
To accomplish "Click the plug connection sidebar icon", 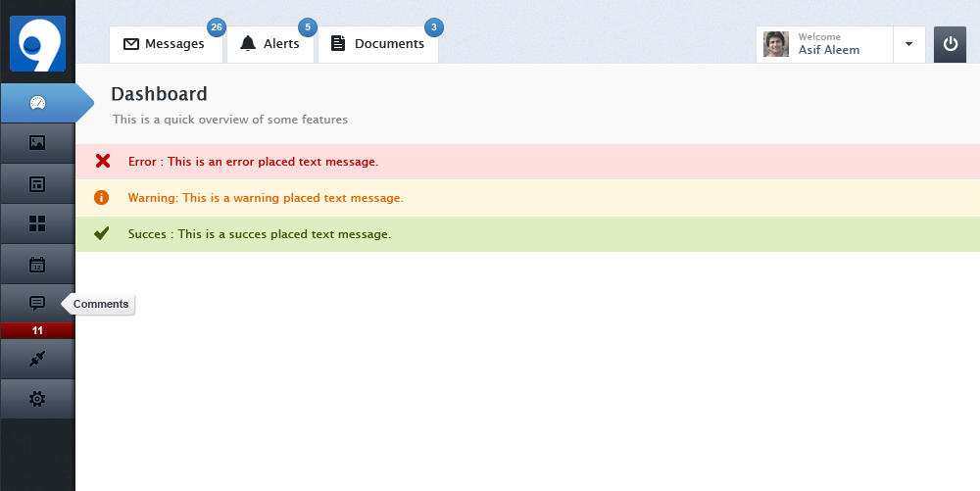I will point(37,359).
